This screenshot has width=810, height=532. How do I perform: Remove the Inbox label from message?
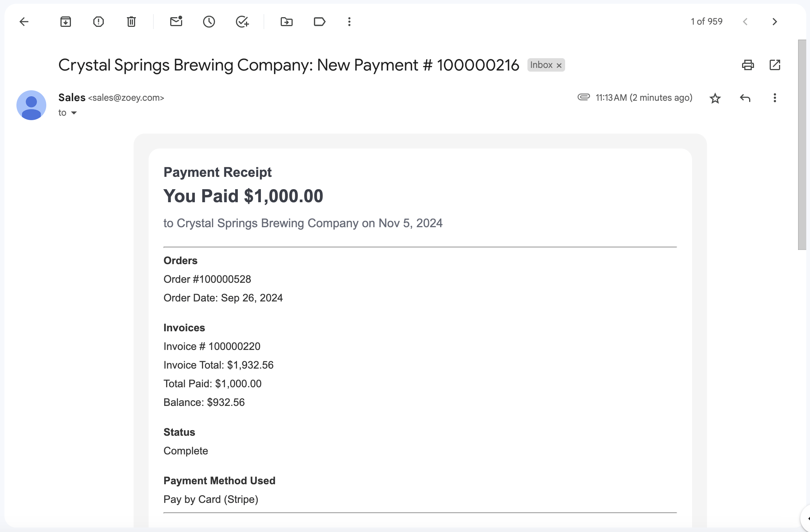pyautogui.click(x=559, y=65)
